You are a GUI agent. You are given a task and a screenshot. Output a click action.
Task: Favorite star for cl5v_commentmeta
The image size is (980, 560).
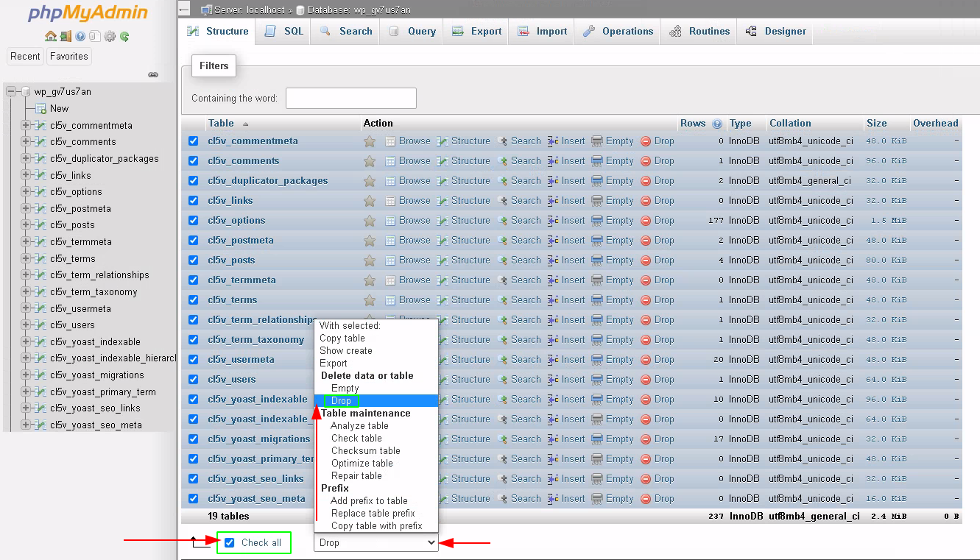tap(370, 141)
